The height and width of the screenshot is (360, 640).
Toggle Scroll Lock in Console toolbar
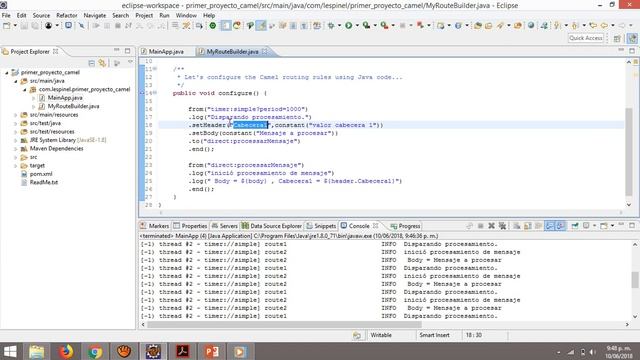point(527,226)
